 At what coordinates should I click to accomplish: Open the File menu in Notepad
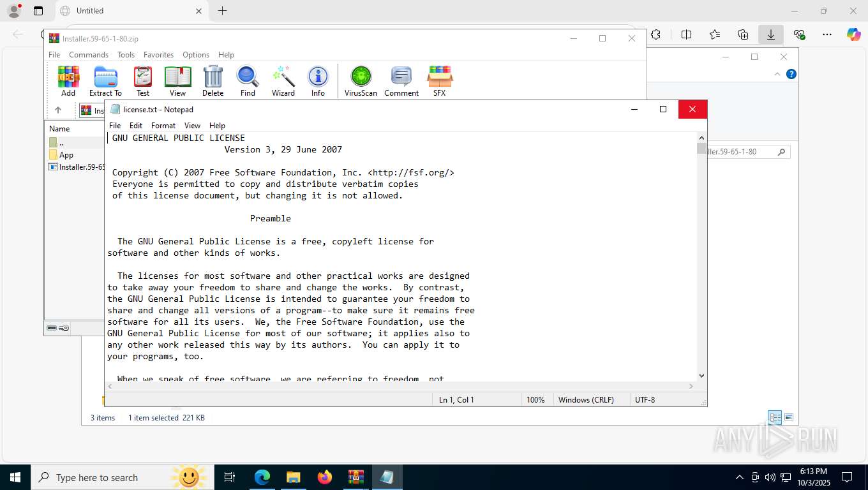coord(115,126)
